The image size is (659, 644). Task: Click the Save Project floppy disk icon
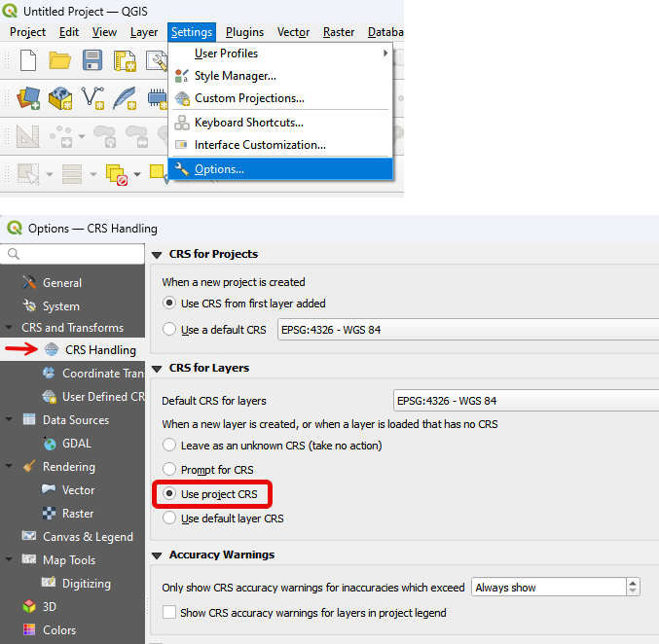coord(92,60)
